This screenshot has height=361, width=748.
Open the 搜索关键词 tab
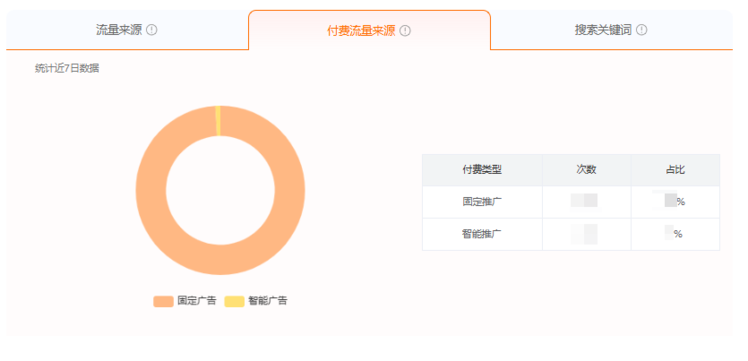(x=612, y=30)
